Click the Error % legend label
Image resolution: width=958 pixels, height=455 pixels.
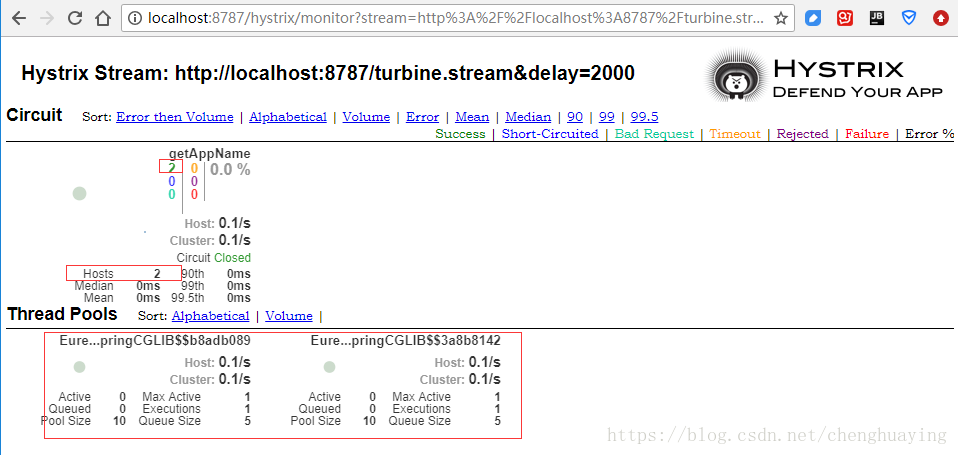click(929, 134)
